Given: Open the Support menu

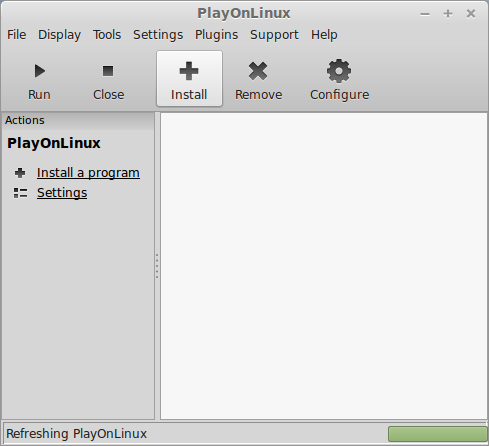Looking at the screenshot, I should pos(274,35).
